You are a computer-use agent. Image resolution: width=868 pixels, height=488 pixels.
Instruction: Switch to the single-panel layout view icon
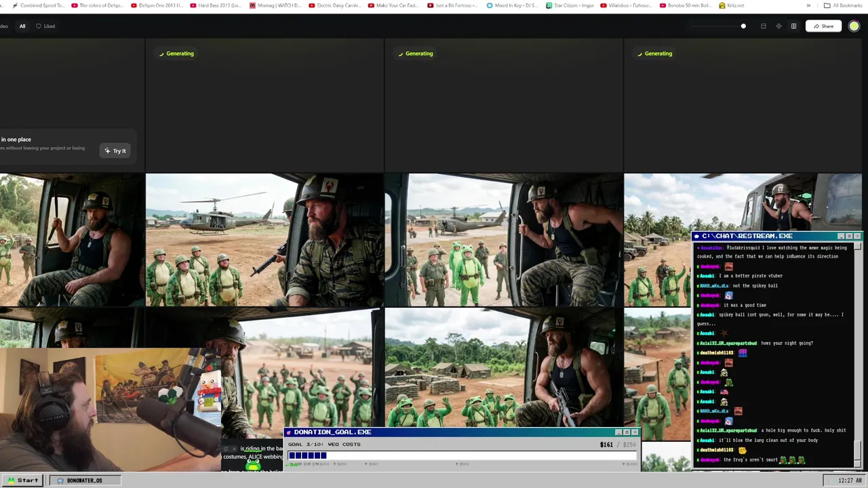763,26
